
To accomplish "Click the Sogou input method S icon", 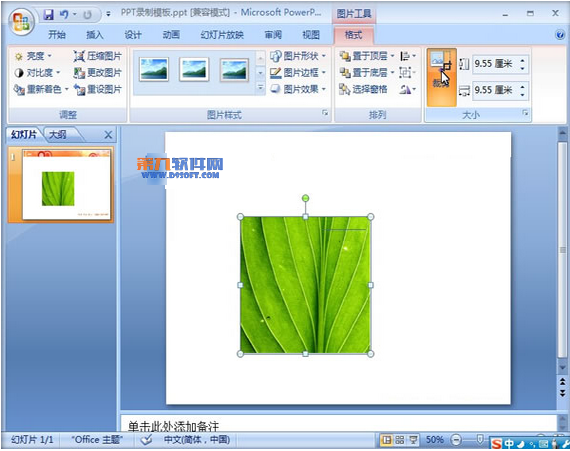I will click(x=496, y=443).
